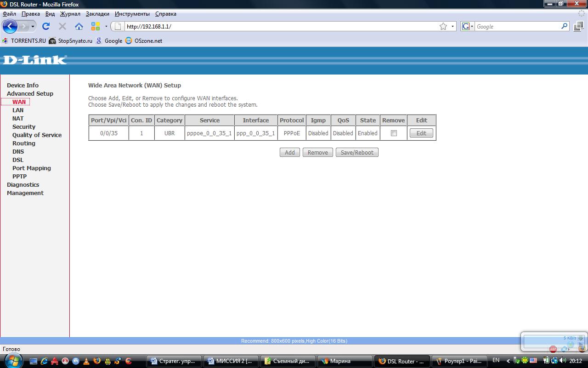Click the Firefox icon in the title bar
The width and height of the screenshot is (588, 368).
(4, 4)
